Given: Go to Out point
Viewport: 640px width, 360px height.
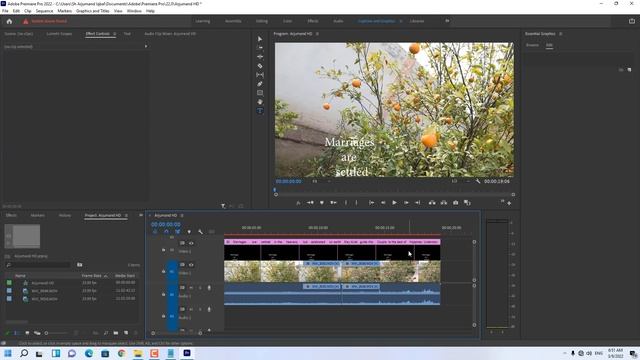Looking at the screenshot, I should (x=418, y=202).
